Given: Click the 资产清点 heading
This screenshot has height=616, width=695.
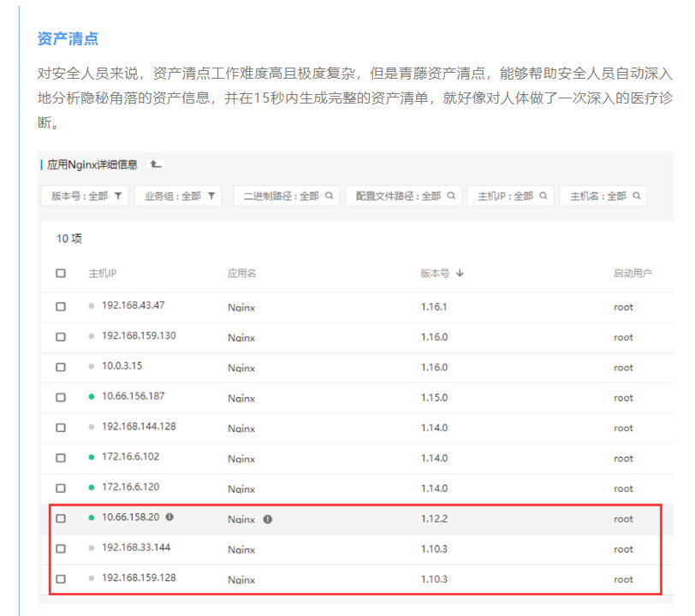Looking at the screenshot, I should click(68, 38).
